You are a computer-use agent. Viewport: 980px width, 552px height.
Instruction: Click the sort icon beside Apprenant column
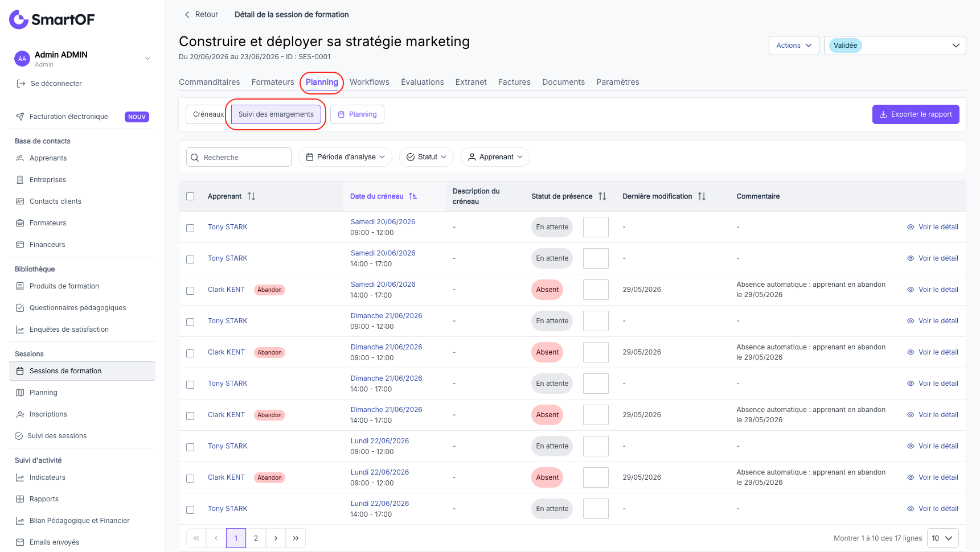pos(251,196)
